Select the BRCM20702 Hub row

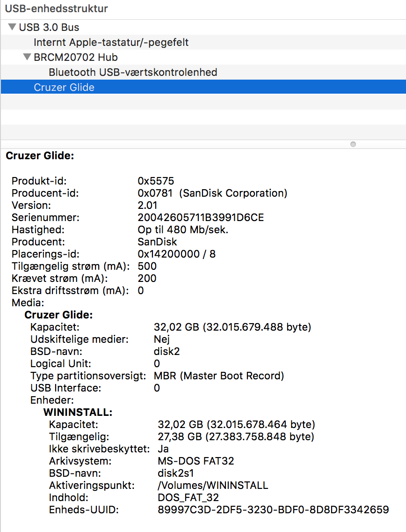coord(203,57)
